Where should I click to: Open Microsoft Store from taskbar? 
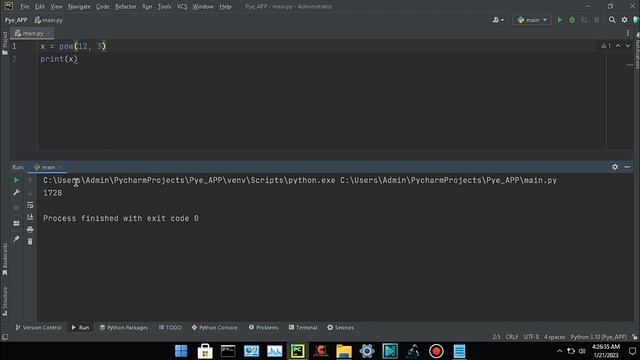tap(204, 351)
